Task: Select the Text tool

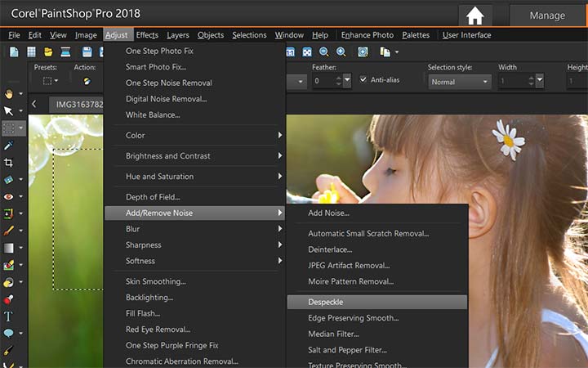Action: (9, 316)
